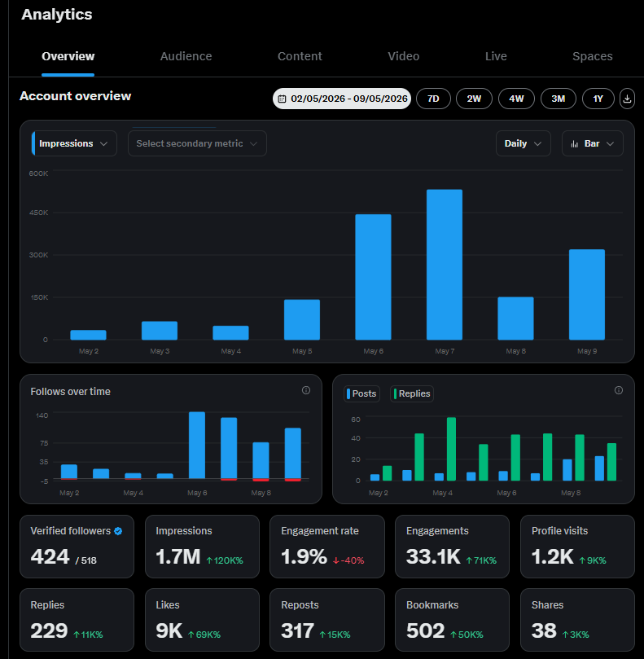The width and height of the screenshot is (644, 659).
Task: Select the 1Y time range
Action: (598, 99)
